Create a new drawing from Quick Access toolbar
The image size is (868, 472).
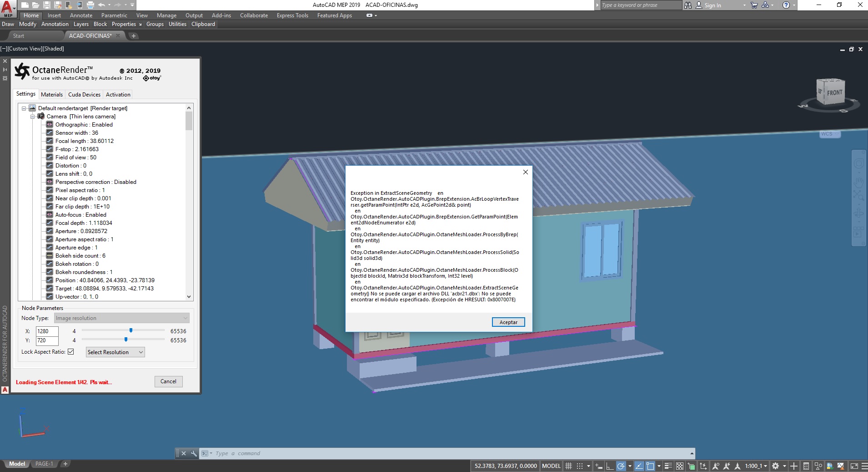(x=25, y=5)
